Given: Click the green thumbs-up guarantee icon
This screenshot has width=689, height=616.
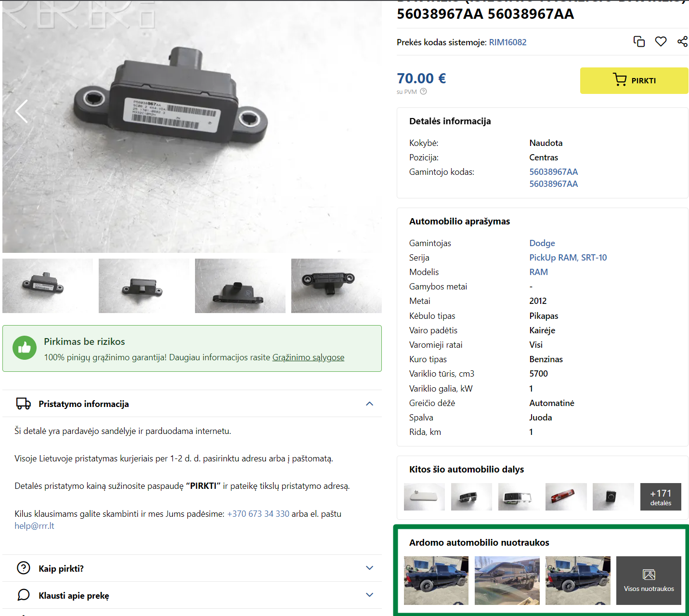Looking at the screenshot, I should click(25, 348).
